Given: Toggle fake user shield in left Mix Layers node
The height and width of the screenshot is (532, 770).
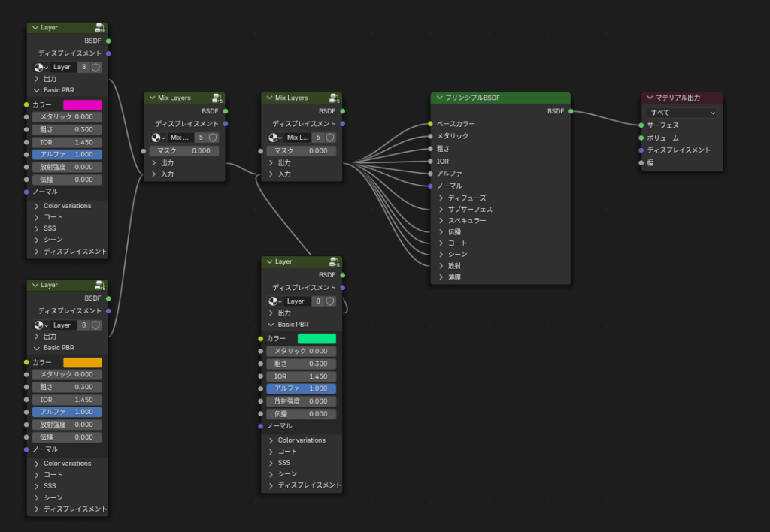Looking at the screenshot, I should click(x=214, y=138).
